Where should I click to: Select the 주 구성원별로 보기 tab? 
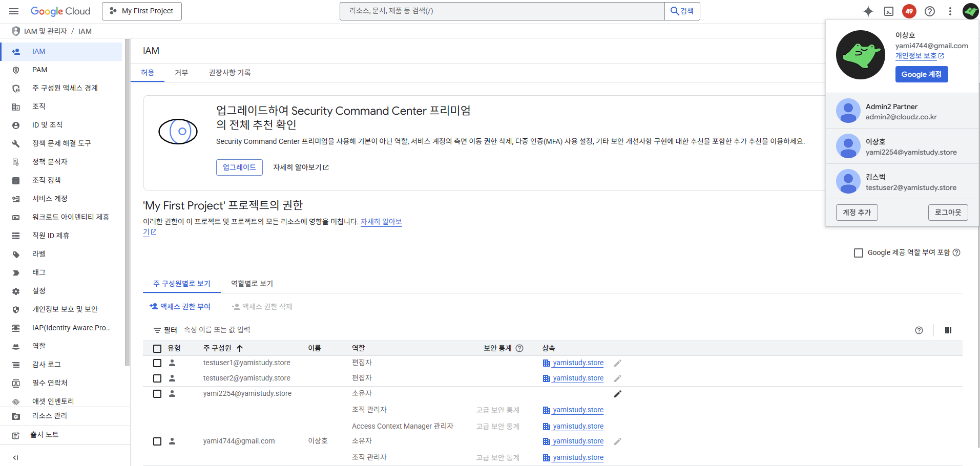(x=182, y=284)
